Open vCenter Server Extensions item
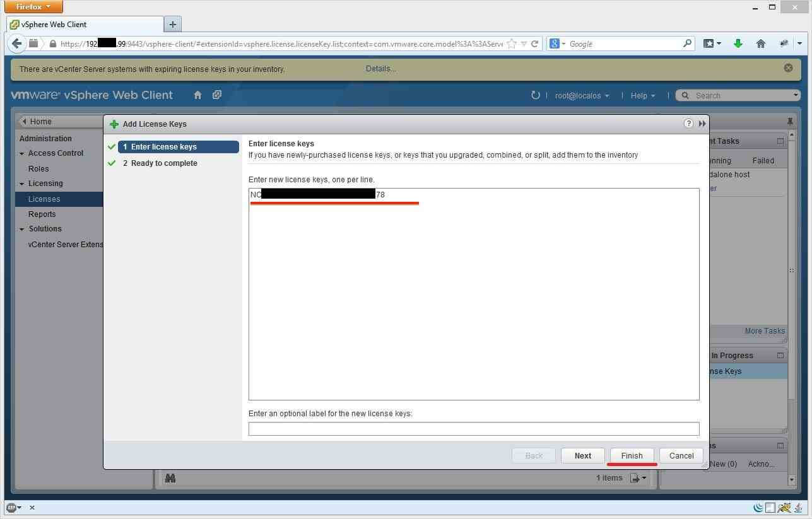 (65, 244)
